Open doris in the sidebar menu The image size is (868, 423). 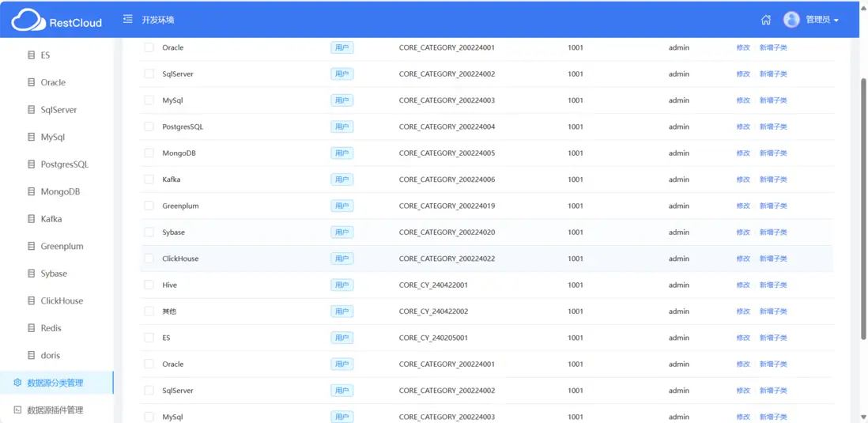(51, 356)
